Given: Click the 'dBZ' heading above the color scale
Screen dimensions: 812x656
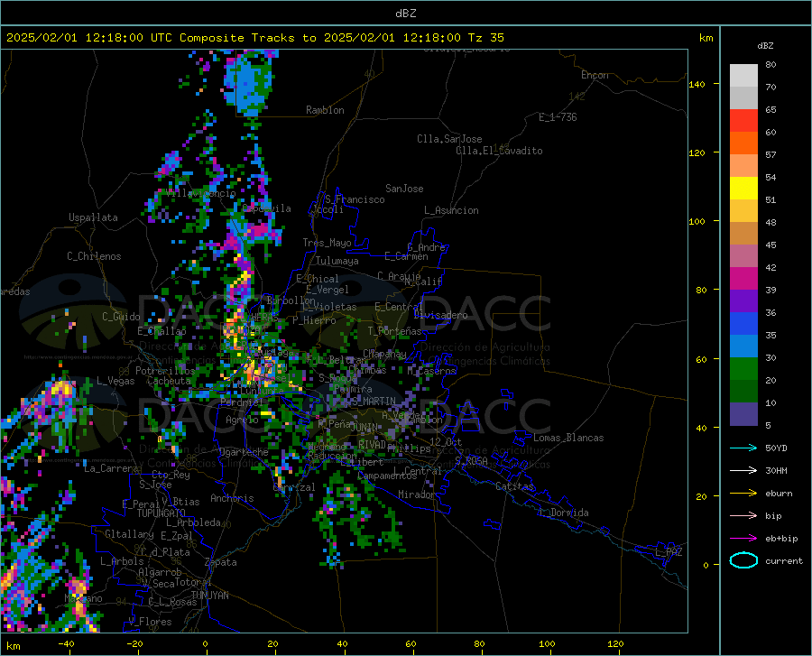Looking at the screenshot, I should (765, 45).
